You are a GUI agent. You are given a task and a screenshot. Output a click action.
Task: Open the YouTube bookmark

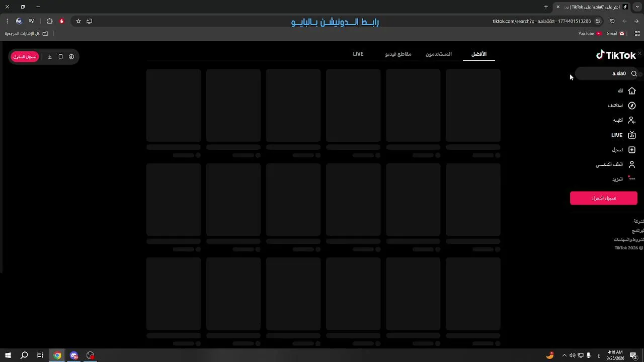coord(590,34)
